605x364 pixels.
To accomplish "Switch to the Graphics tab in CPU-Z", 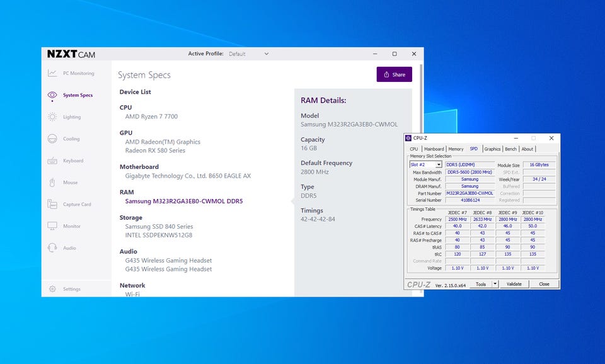I will coord(492,149).
